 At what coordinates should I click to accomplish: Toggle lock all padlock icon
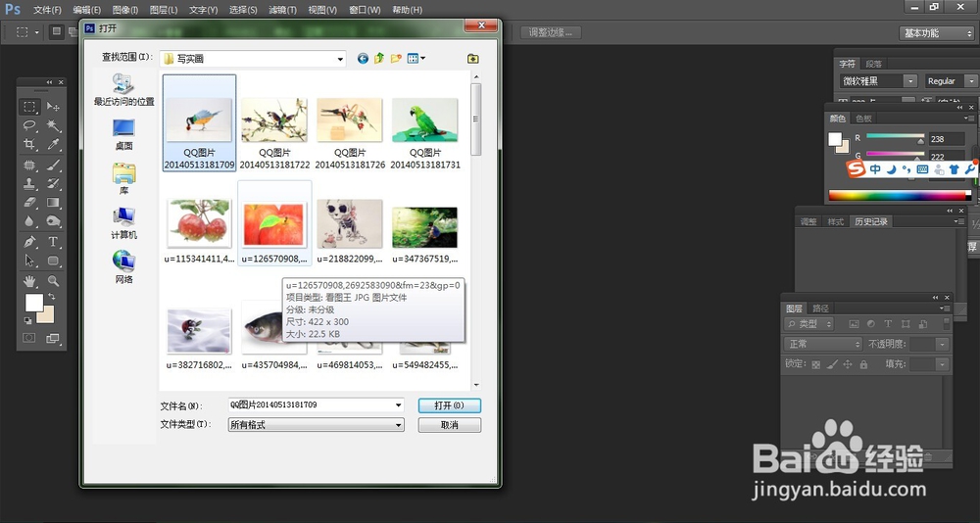(x=863, y=364)
